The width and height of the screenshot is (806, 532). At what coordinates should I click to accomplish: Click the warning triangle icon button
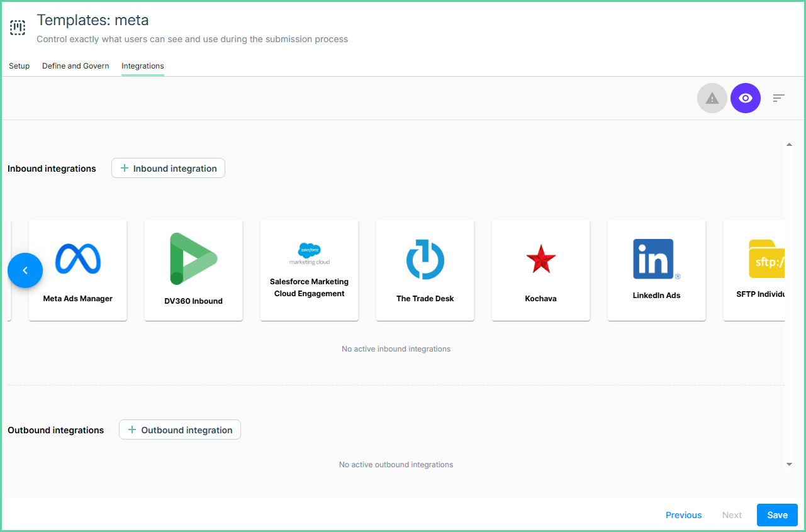tap(712, 98)
